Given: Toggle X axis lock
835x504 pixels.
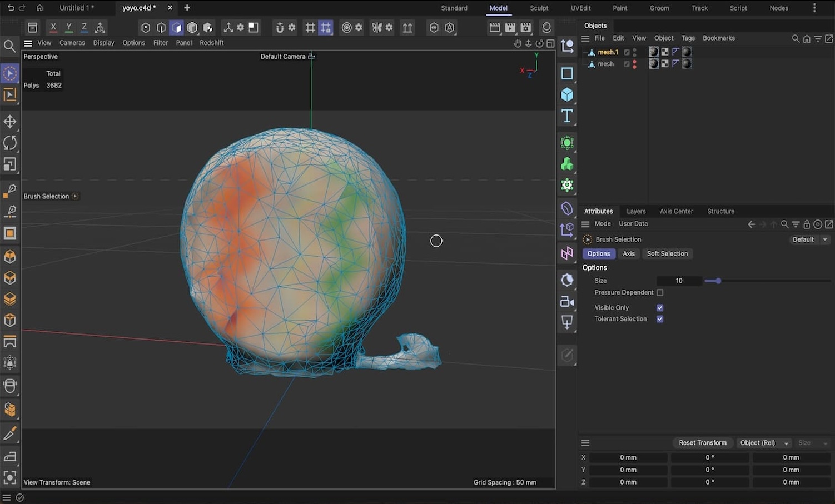Looking at the screenshot, I should (53, 27).
